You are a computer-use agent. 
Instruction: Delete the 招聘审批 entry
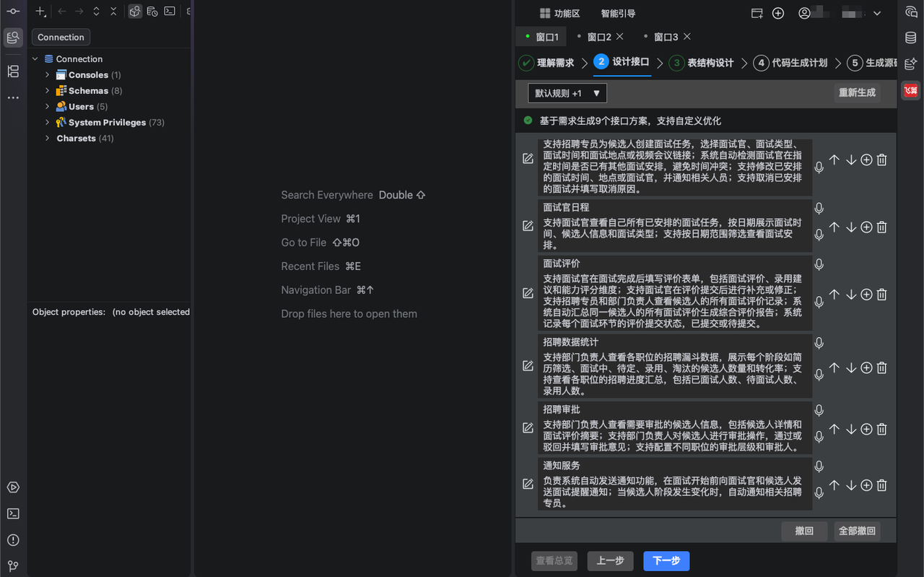click(881, 429)
